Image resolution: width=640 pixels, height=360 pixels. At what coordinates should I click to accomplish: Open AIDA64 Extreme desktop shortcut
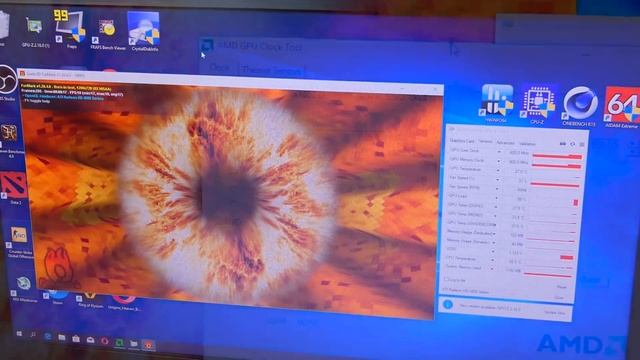pyautogui.click(x=622, y=107)
